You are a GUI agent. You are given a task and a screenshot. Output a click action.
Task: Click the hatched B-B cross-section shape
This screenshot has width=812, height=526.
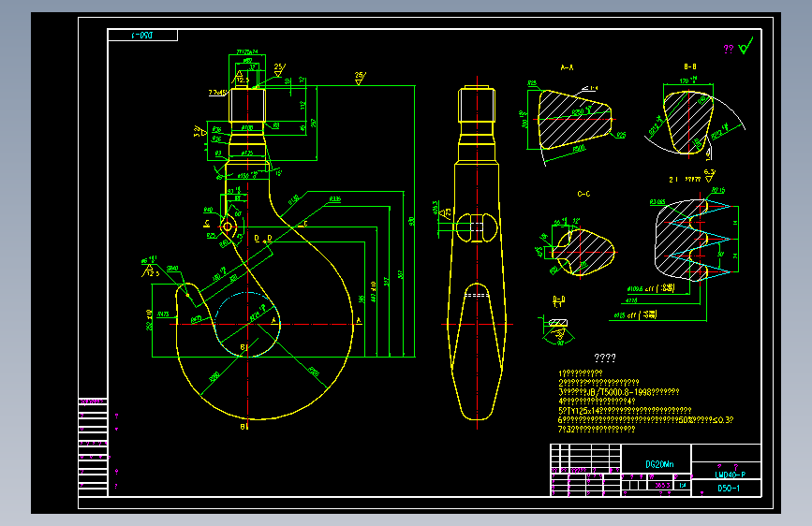point(688,123)
